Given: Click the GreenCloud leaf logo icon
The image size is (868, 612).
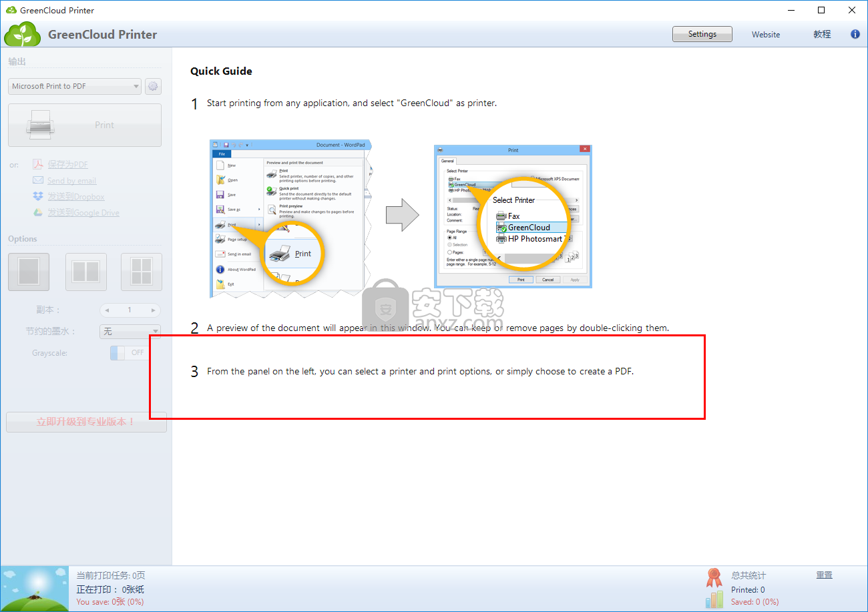Looking at the screenshot, I should pos(23,34).
